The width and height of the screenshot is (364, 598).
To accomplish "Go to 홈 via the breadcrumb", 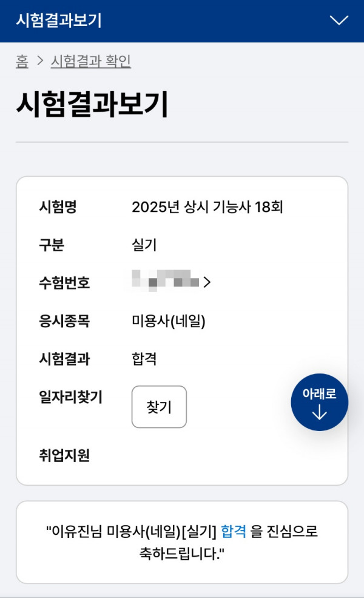I will (22, 61).
